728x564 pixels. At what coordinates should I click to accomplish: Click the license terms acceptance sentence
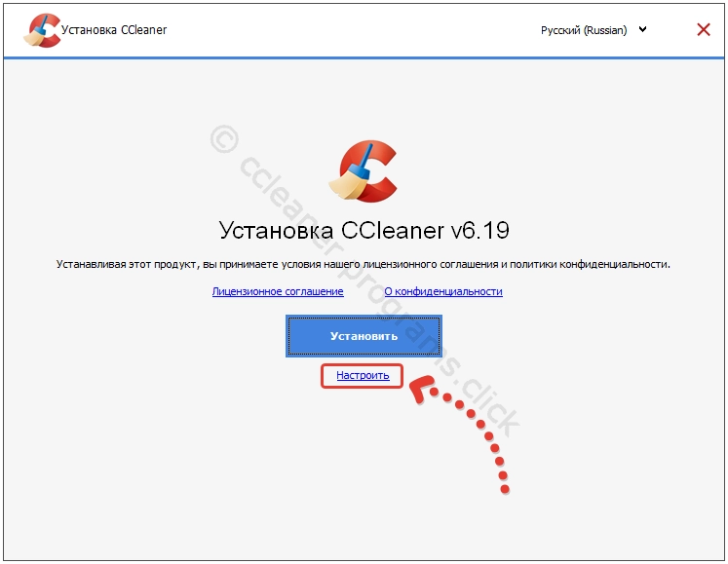click(364, 264)
